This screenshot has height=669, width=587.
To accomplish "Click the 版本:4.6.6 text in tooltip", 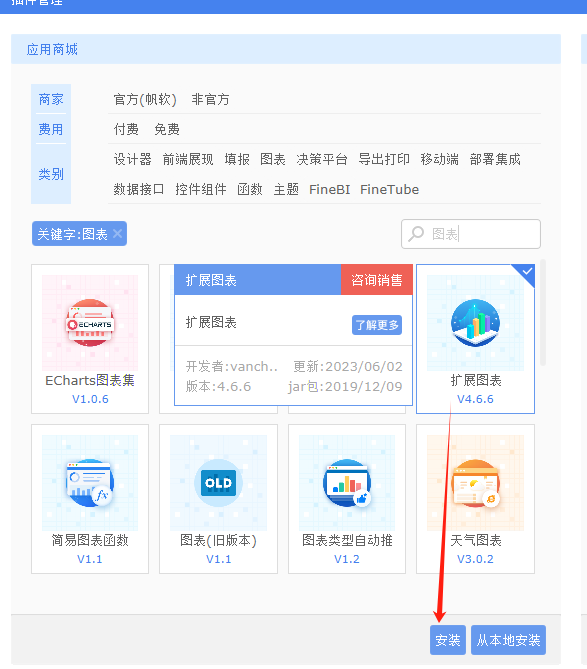I will pyautogui.click(x=218, y=387).
